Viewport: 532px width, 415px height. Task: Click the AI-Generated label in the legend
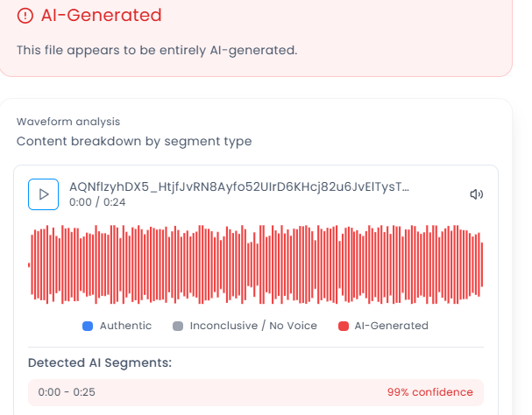click(391, 326)
